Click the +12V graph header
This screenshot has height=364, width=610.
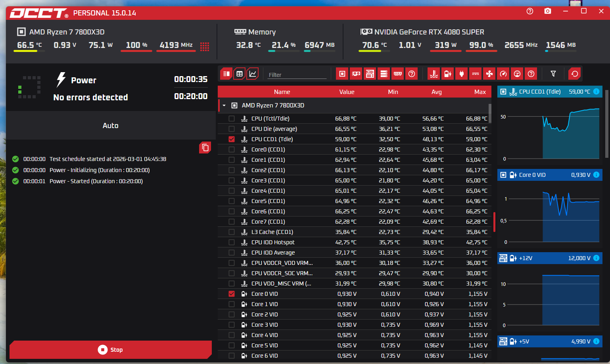click(550, 258)
